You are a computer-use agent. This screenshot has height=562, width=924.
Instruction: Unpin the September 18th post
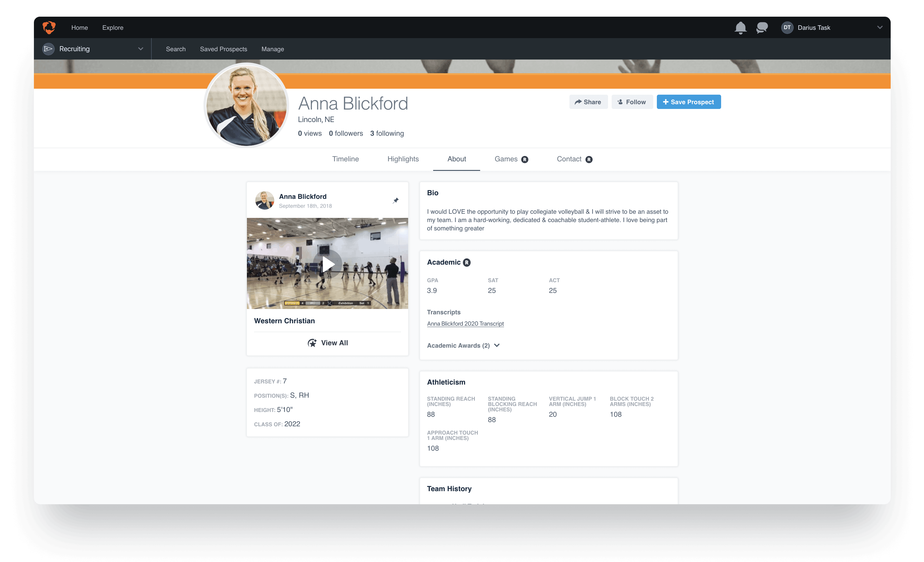click(x=396, y=200)
